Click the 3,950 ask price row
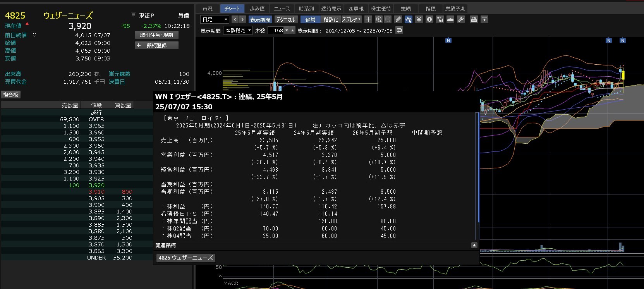 (x=96, y=146)
